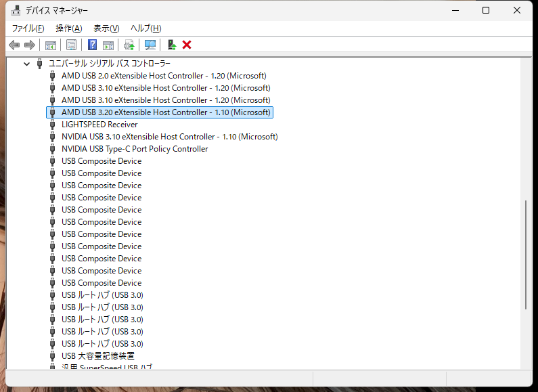Open the ヘルプ(H) menu

[x=145, y=28]
